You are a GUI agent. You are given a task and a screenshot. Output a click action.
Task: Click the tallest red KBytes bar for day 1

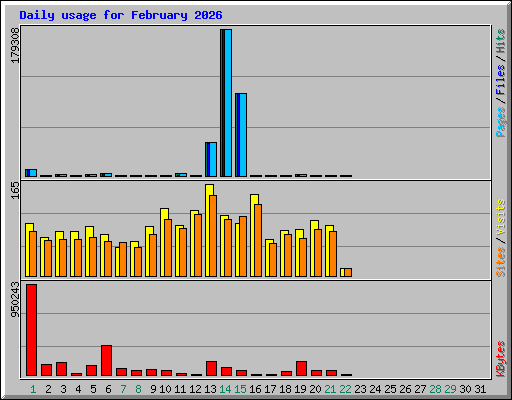[x=32, y=330]
